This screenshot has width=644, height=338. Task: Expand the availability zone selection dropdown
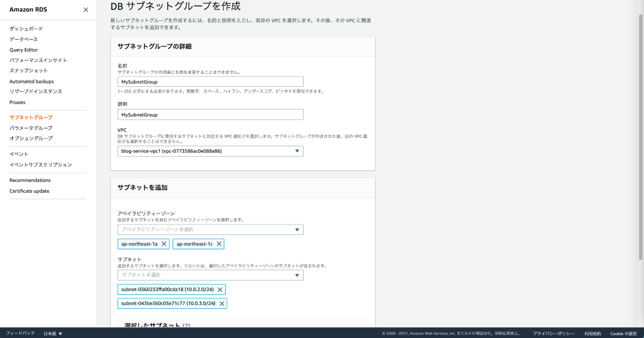click(x=210, y=229)
